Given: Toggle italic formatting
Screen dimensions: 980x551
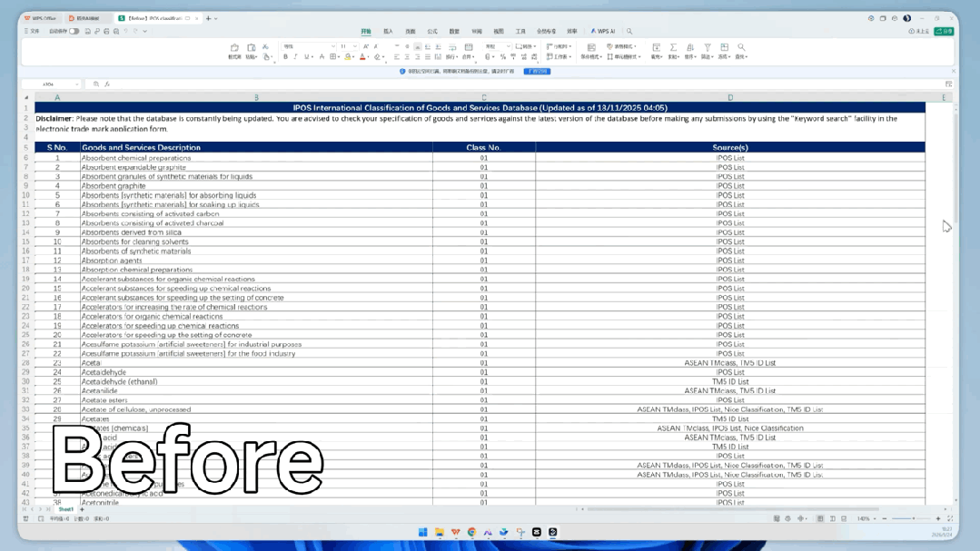Looking at the screenshot, I should pos(294,56).
